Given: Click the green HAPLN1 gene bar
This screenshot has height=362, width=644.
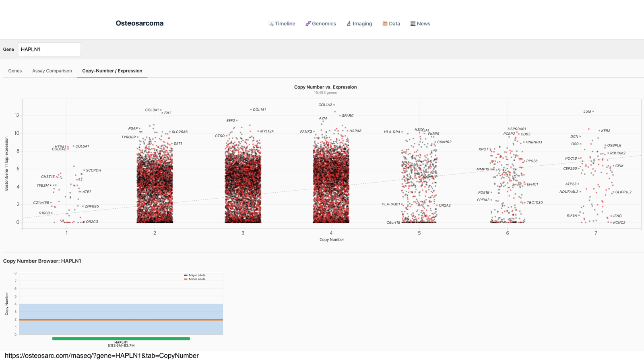Looking at the screenshot, I should pyautogui.click(x=121, y=339).
